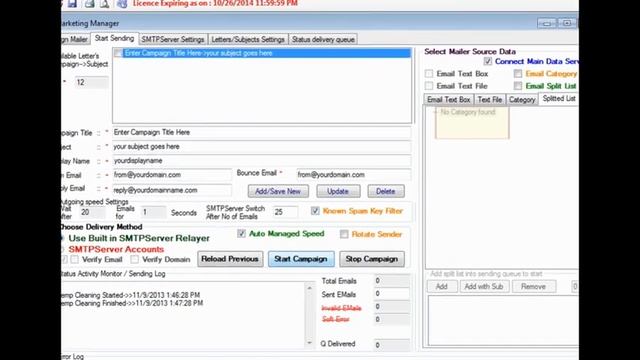The height and width of the screenshot is (360, 640).
Task: Click the Q Delivered count field
Action: [392, 345]
